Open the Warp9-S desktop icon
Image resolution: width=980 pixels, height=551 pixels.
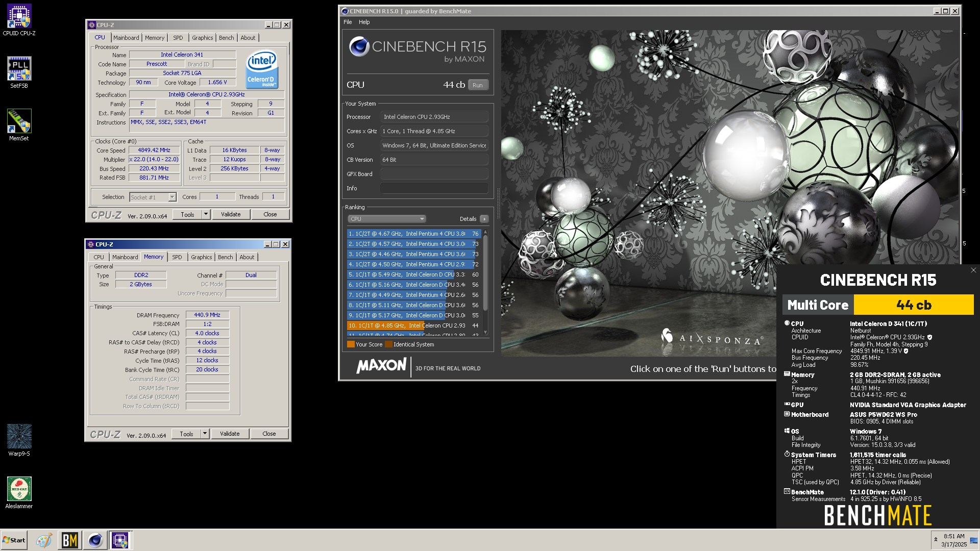coord(19,440)
